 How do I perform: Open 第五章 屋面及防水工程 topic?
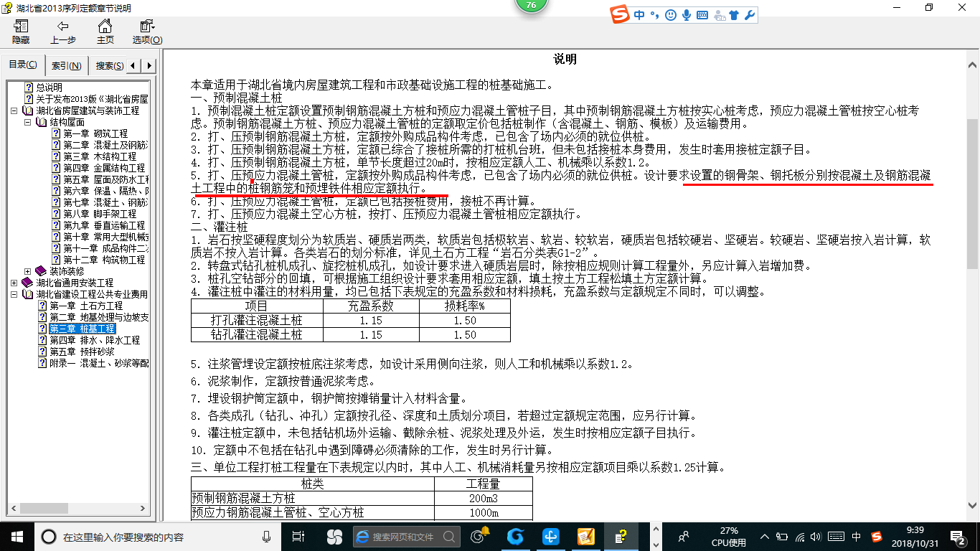105,179
